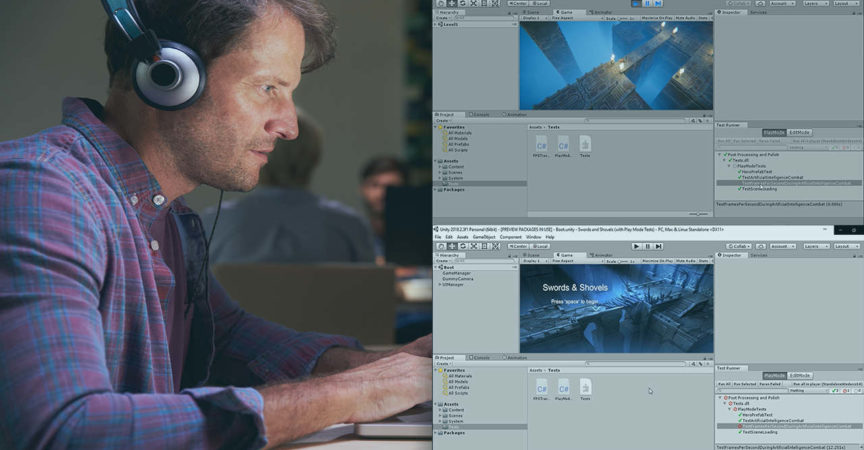Adjust the icon size slider in Level1 window Project
This screenshot has height=450, width=864.
click(698, 214)
